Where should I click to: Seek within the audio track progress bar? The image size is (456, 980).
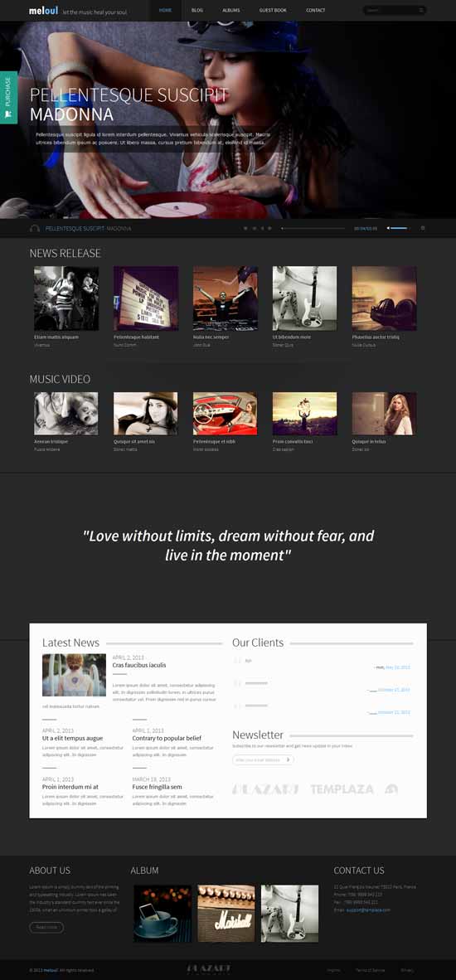pyautogui.click(x=313, y=228)
